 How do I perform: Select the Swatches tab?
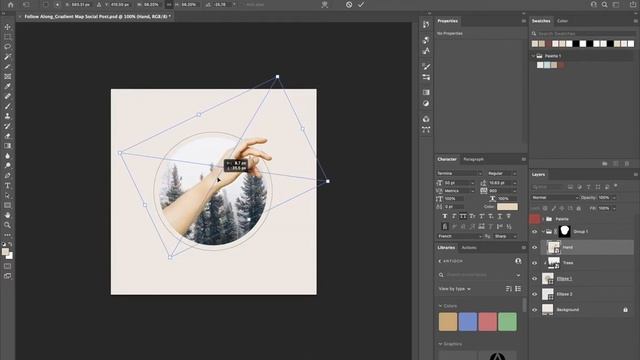click(x=541, y=21)
